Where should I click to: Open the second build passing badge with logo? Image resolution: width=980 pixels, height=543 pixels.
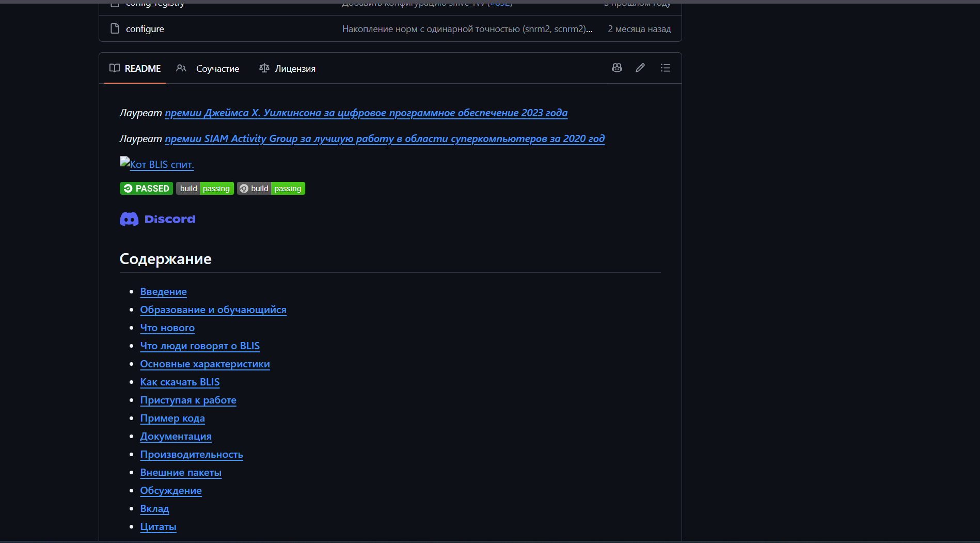click(x=271, y=189)
